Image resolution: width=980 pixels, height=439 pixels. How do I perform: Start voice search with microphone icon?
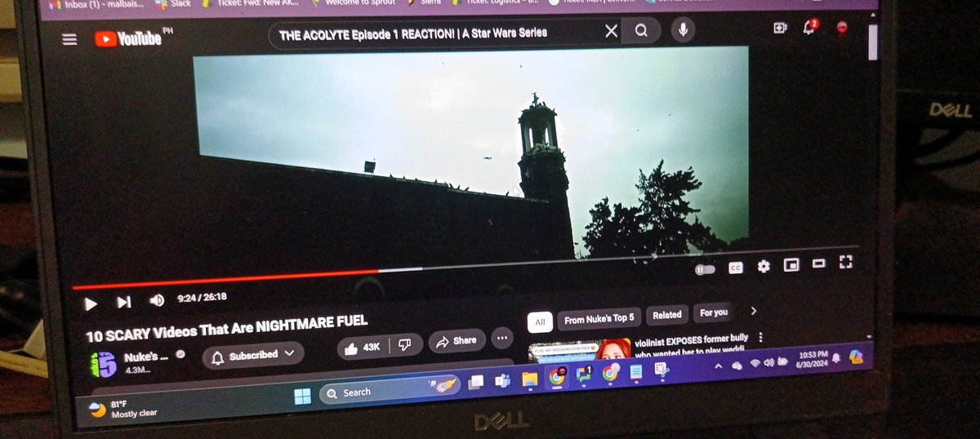(x=683, y=30)
